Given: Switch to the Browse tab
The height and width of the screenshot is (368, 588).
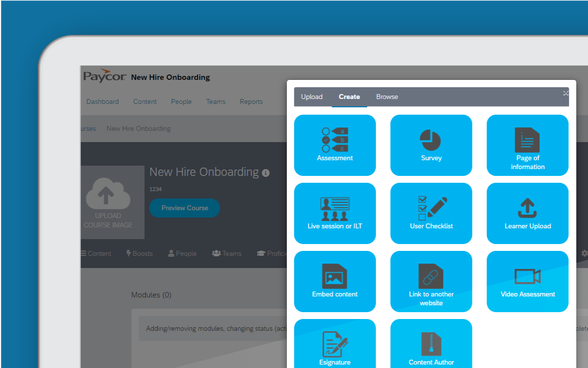Looking at the screenshot, I should tap(387, 97).
